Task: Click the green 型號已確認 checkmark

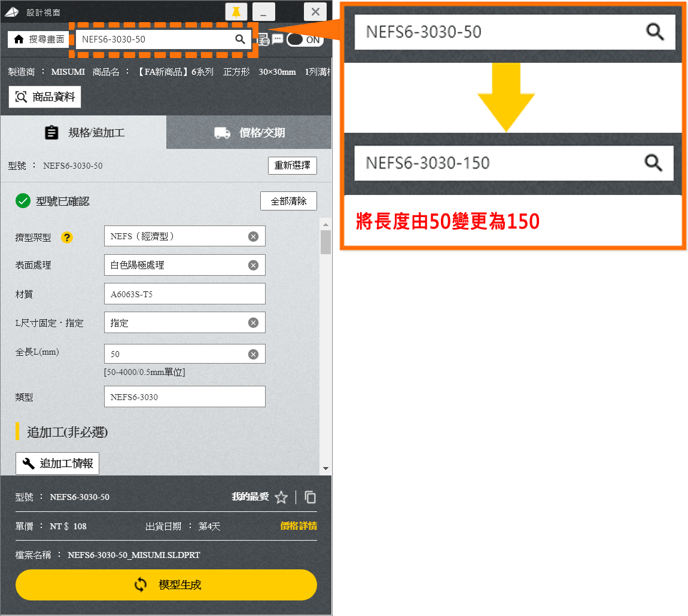Action: tap(23, 201)
